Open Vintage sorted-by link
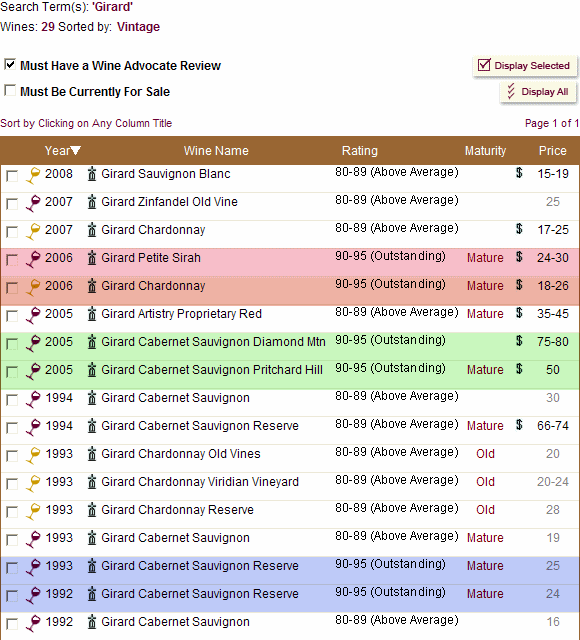The image size is (580, 640). coord(138,27)
